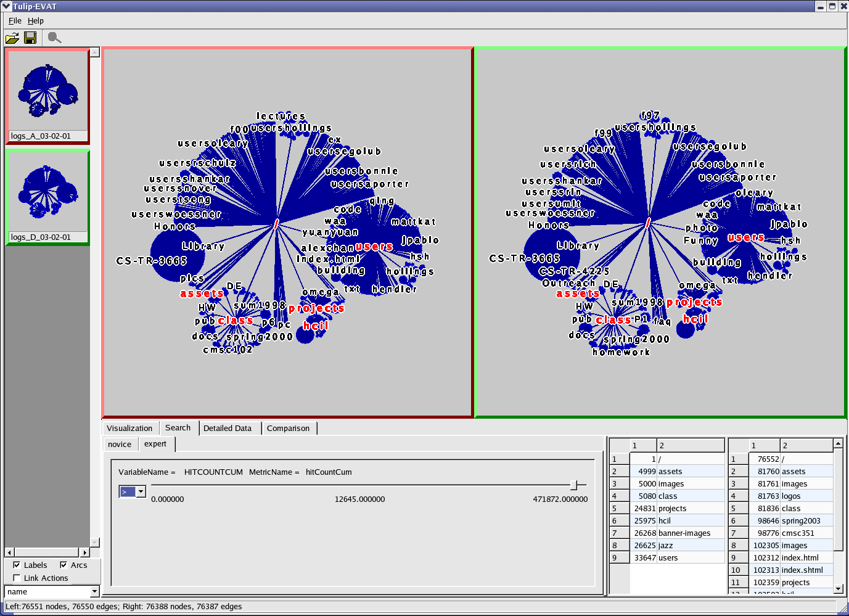Viewport: 849px width, 616px height.
Task: Switch to the Detailed Data tab
Action: click(x=228, y=428)
